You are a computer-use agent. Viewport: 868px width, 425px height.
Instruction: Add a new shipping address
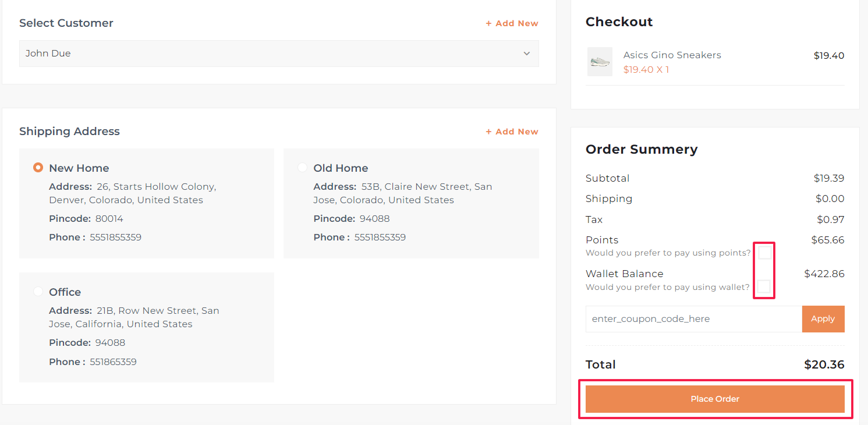(x=512, y=132)
